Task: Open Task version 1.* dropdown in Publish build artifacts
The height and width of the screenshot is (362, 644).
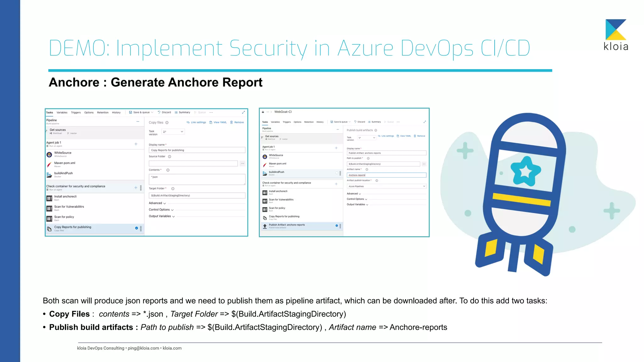Action: pos(367,138)
